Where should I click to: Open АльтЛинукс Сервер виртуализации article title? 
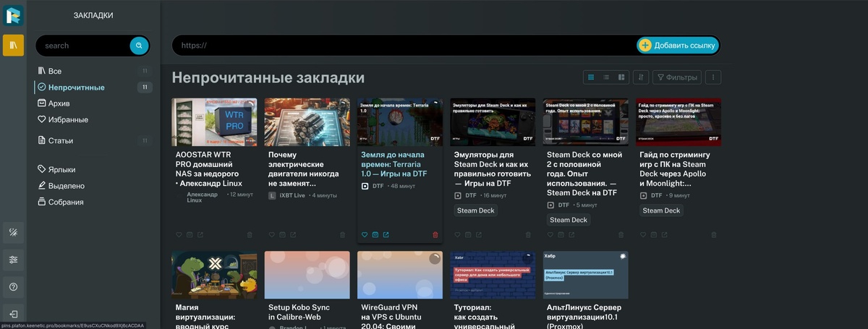point(586,315)
